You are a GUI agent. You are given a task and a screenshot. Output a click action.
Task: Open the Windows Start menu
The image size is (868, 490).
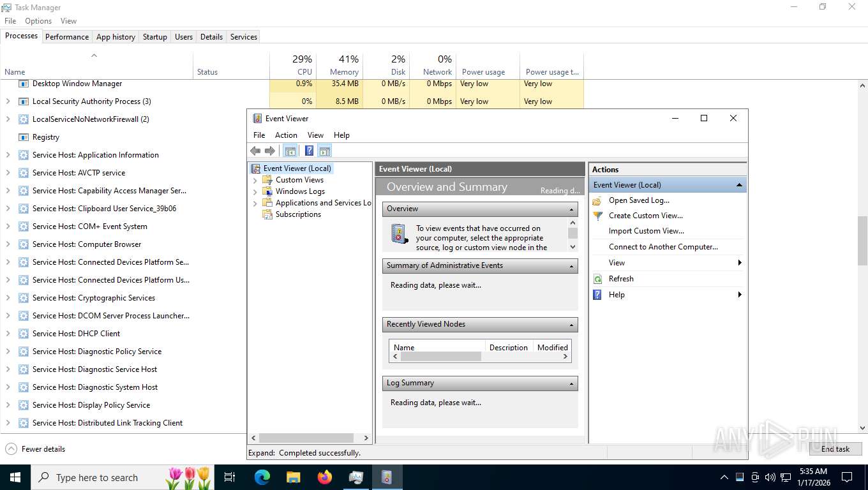pos(15,477)
